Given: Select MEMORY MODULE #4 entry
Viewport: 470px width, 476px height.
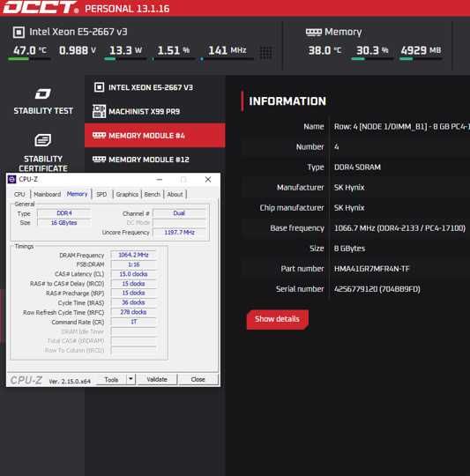Looking at the screenshot, I should (155, 136).
